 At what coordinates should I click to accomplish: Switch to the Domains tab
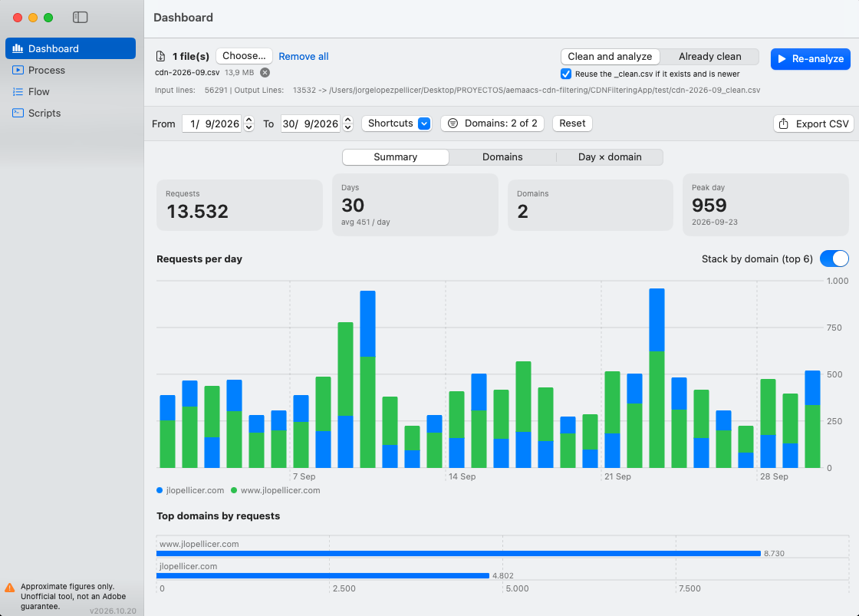(502, 157)
